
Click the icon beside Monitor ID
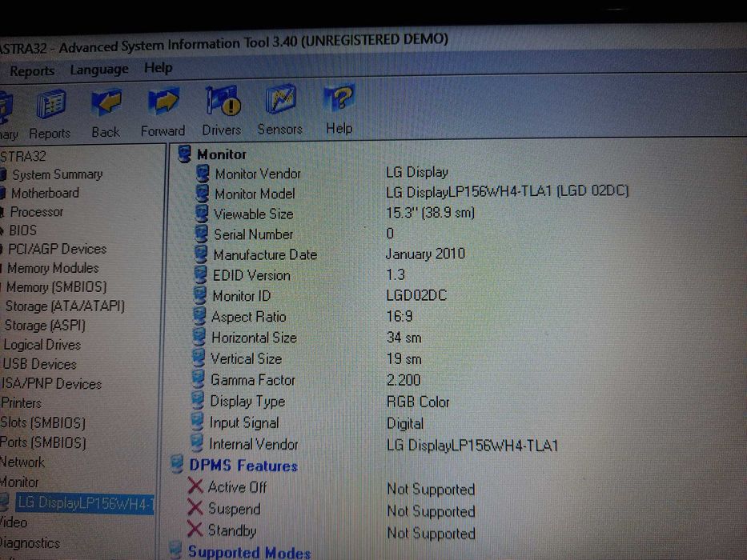[x=200, y=296]
